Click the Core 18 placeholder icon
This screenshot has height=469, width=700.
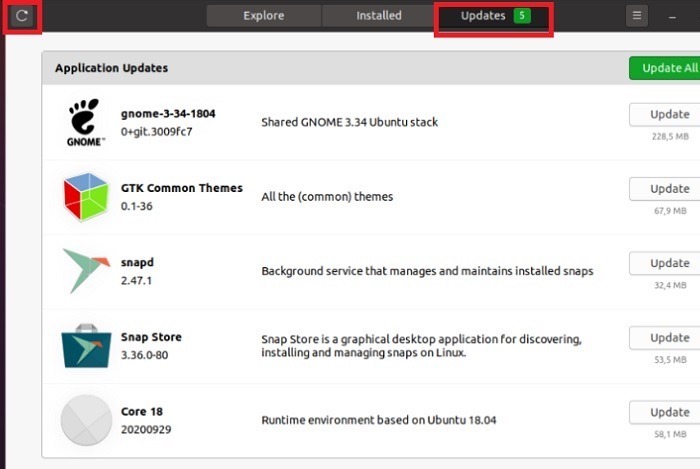click(86, 420)
